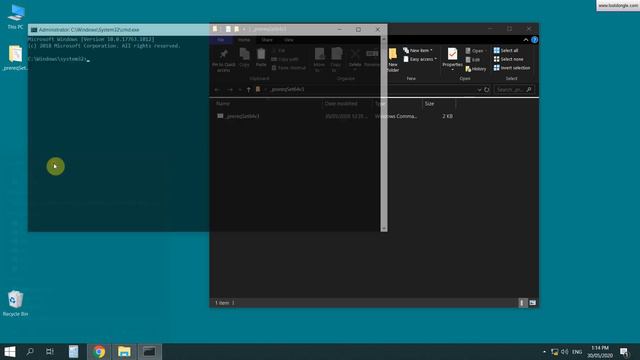The image size is (640, 360).
Task: Open Task View from the taskbar
Action: (49, 352)
